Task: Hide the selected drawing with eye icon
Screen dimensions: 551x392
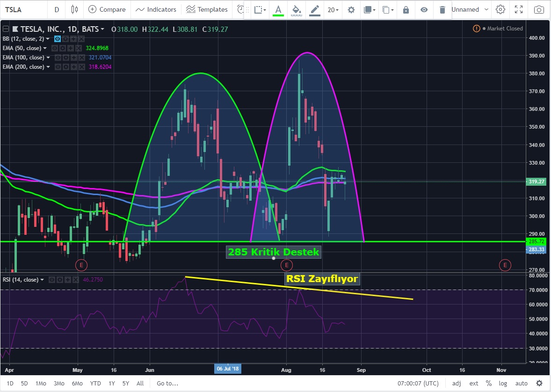Action: coord(424,10)
